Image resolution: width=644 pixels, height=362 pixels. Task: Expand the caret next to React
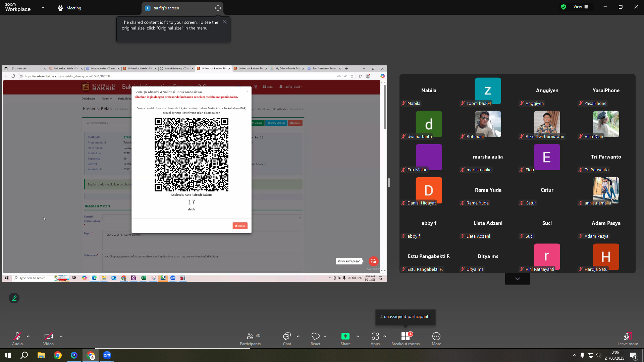point(325,336)
